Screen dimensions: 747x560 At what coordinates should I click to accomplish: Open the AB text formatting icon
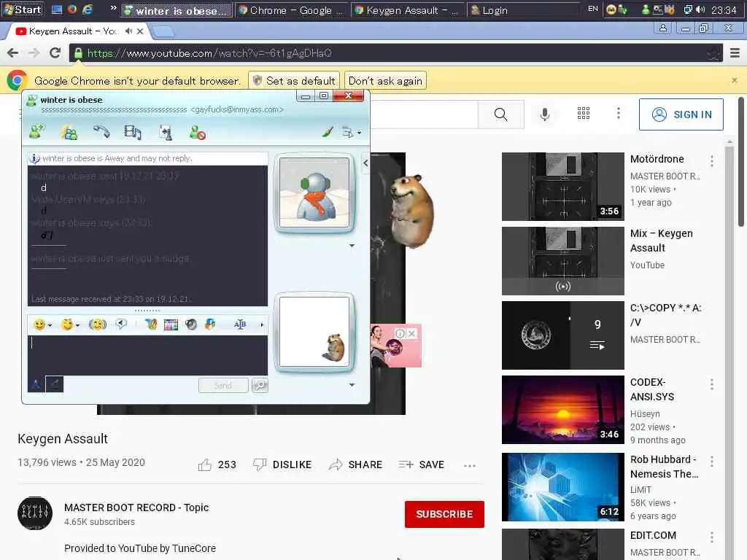pos(239,324)
